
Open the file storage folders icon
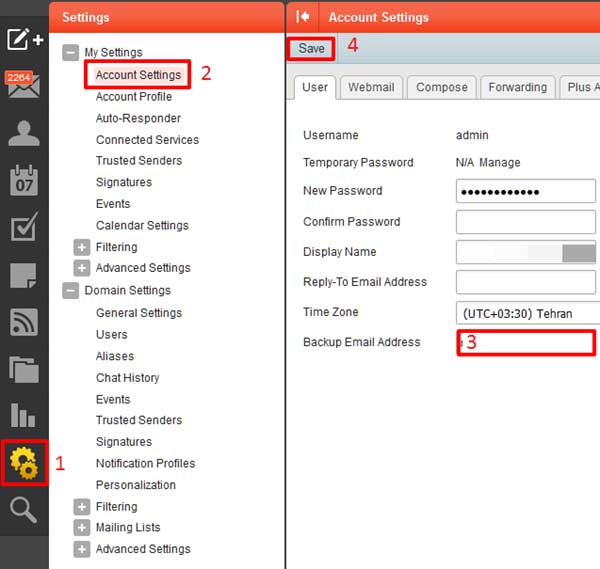coord(24,369)
